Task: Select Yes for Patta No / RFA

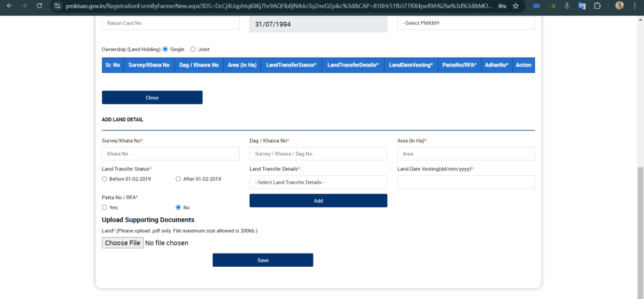Action: [x=105, y=208]
